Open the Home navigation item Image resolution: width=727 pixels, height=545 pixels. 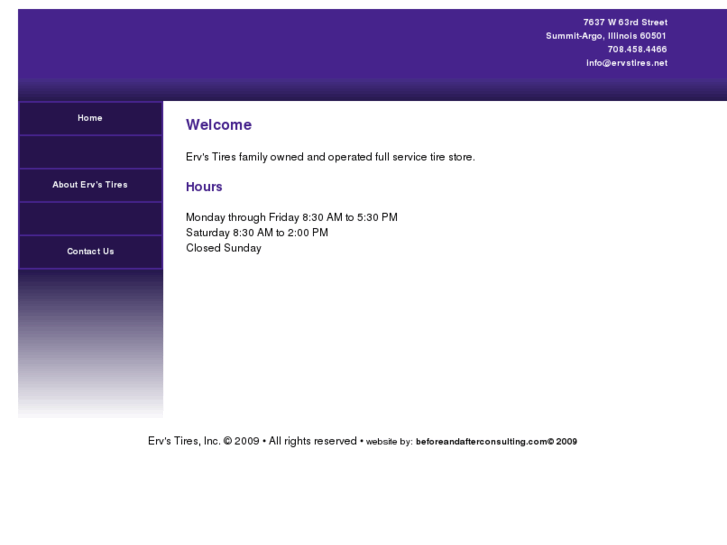click(x=90, y=118)
